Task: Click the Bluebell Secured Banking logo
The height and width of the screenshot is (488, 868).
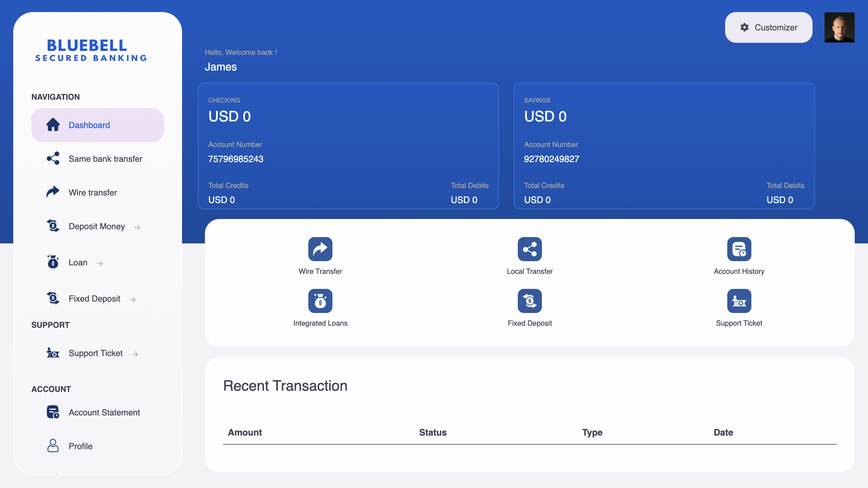Action: pyautogui.click(x=91, y=50)
